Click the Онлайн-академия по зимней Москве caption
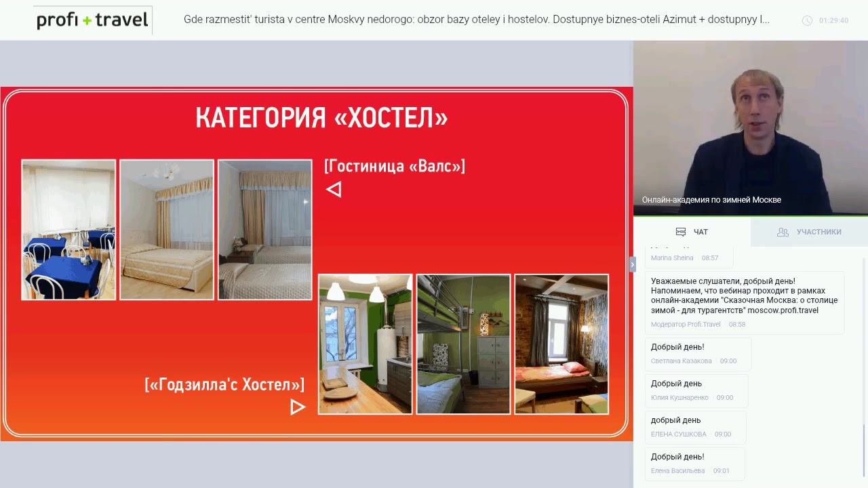The height and width of the screenshot is (488, 868). tap(711, 200)
